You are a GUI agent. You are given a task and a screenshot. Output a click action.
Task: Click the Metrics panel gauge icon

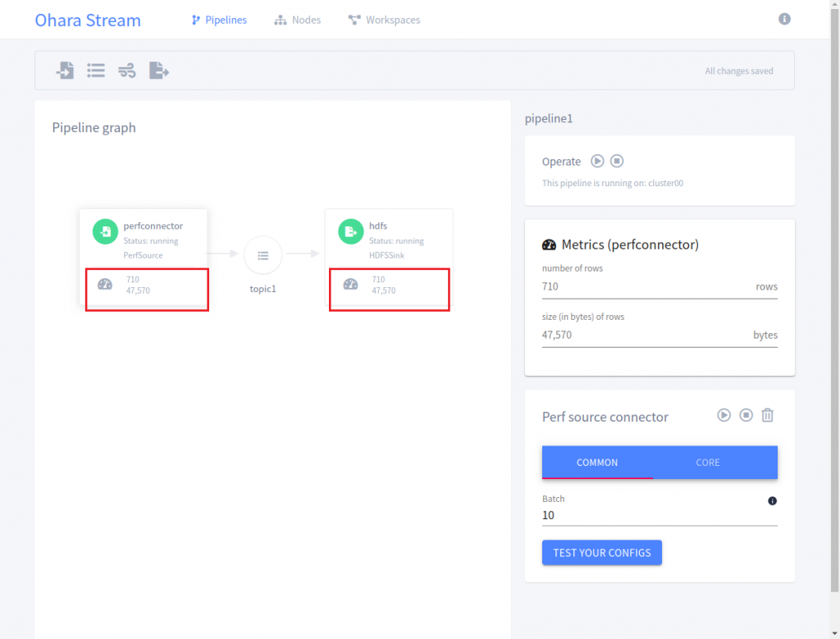(549, 244)
